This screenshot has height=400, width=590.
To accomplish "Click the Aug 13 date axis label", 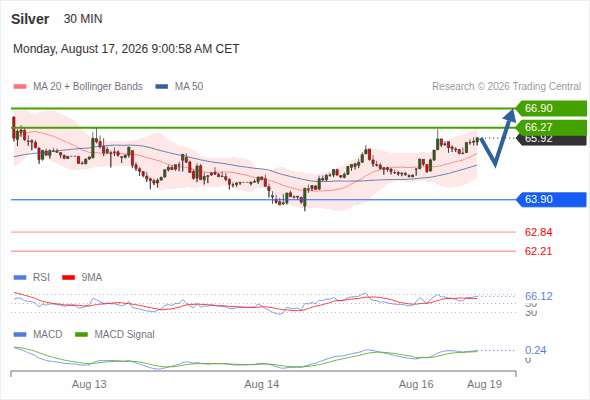I will pyautogui.click(x=89, y=384).
